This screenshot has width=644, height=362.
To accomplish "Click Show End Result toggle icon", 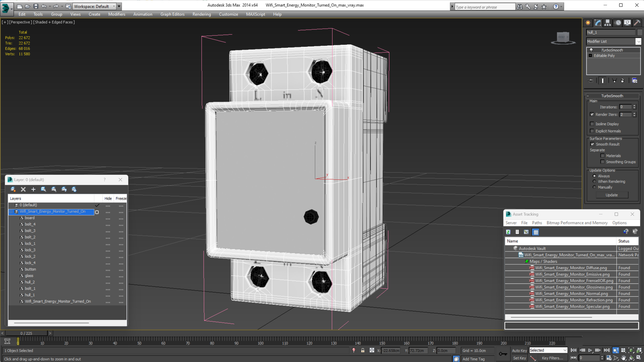I will pyautogui.click(x=603, y=81).
